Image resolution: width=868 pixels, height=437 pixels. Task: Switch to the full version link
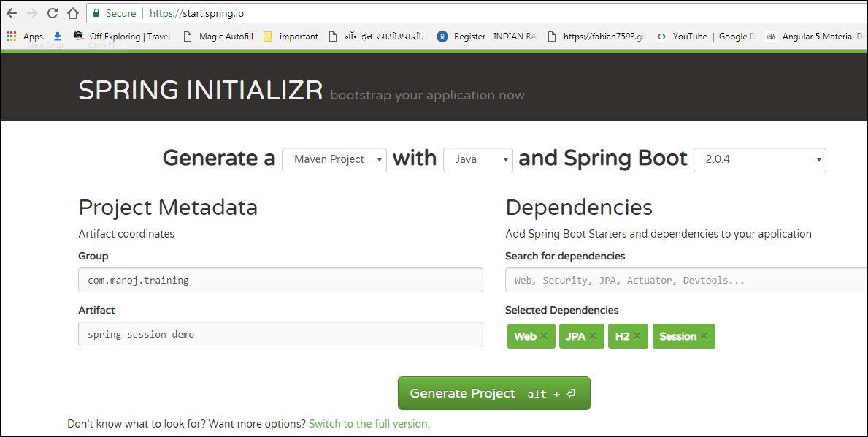click(369, 424)
